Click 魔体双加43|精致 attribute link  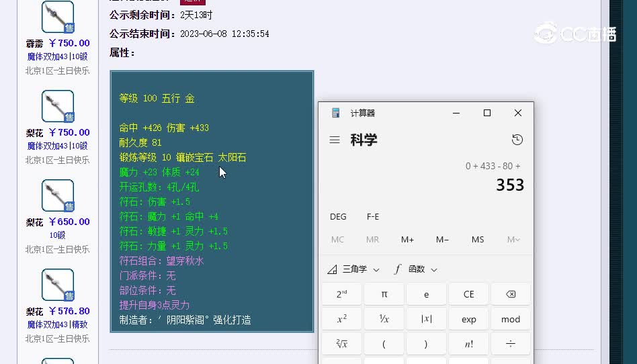point(57,324)
